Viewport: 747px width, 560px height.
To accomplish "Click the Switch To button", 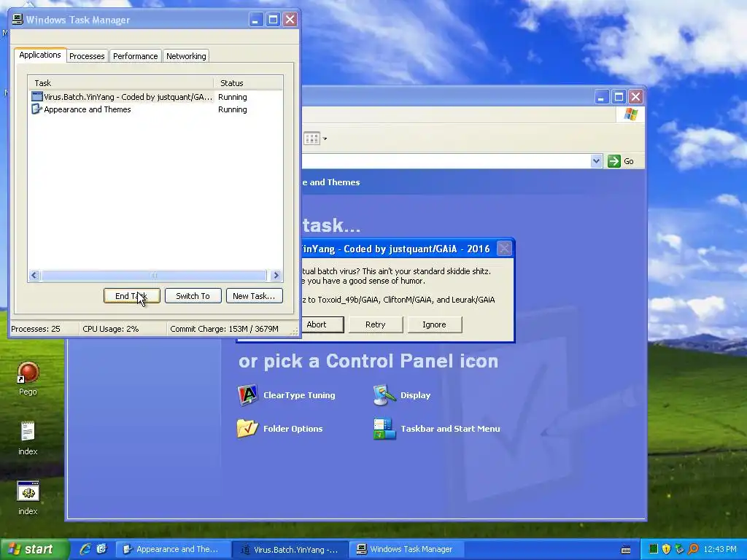I will pyautogui.click(x=193, y=296).
